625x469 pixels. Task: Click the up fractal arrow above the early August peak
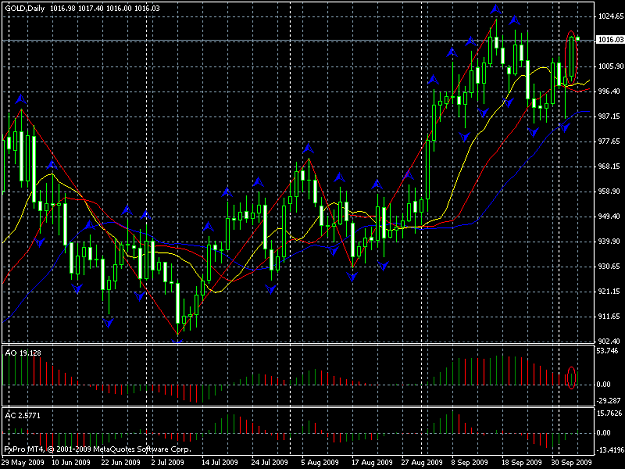[308, 149]
